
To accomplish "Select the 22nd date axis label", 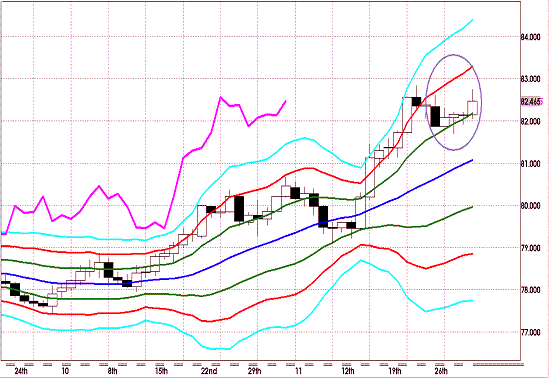I will pos(209,371).
